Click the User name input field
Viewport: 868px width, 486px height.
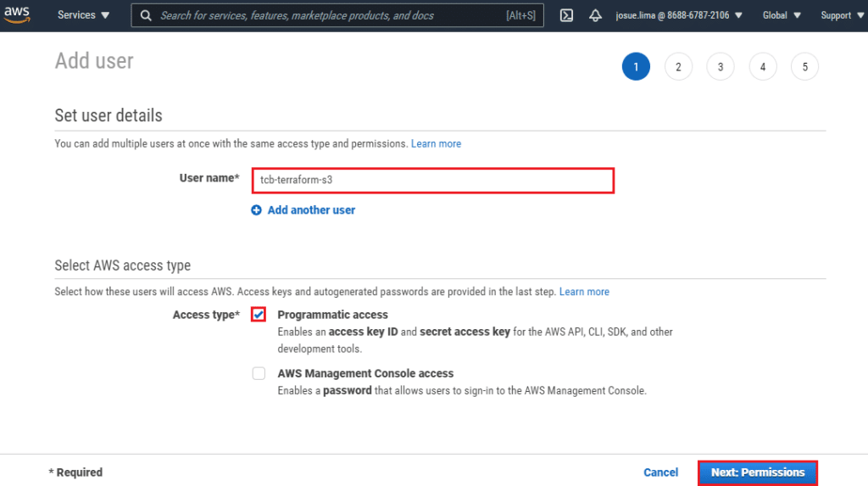point(432,180)
